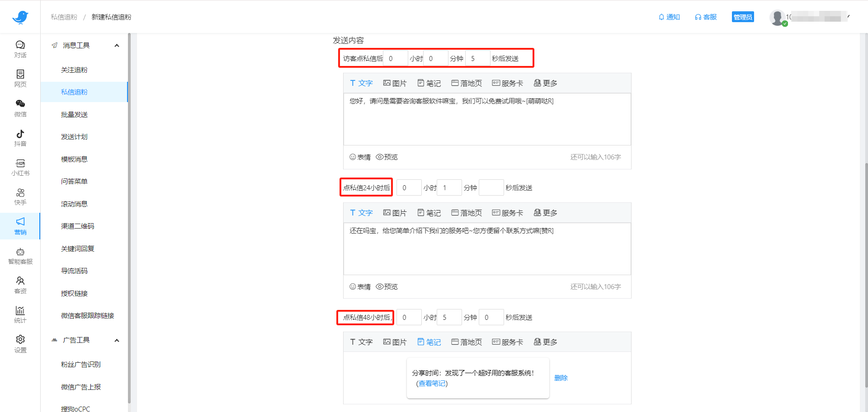The width and height of the screenshot is (868, 412).
Task: Open the 小红书 Xiaohongshu section
Action: pos(20,167)
